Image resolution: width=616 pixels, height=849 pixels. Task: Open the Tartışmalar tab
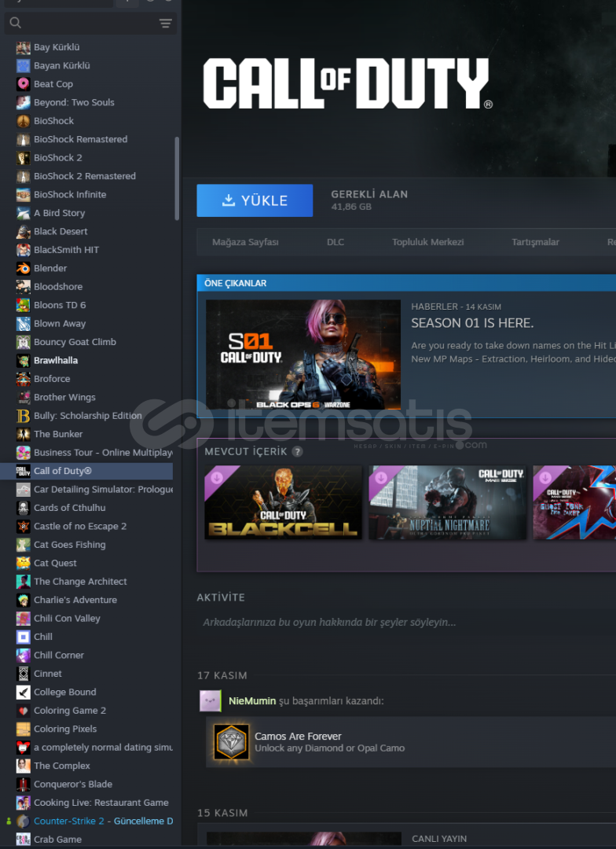[535, 242]
